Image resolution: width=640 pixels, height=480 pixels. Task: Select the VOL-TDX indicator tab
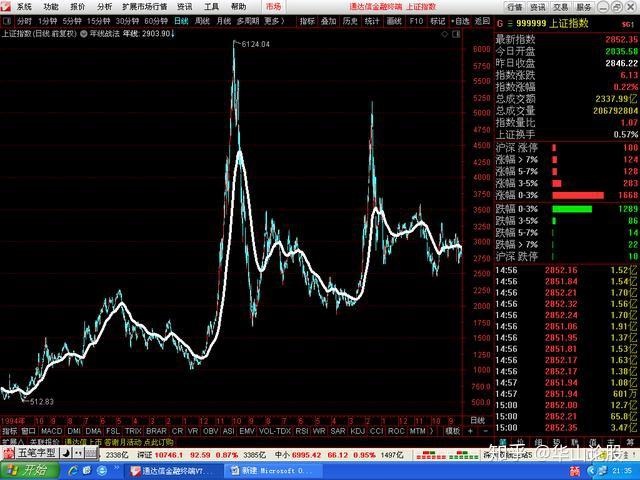275,431
